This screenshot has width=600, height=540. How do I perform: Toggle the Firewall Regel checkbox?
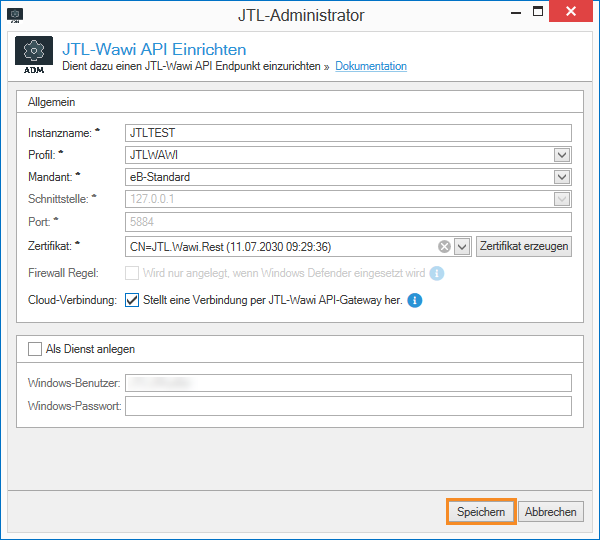pos(132,274)
